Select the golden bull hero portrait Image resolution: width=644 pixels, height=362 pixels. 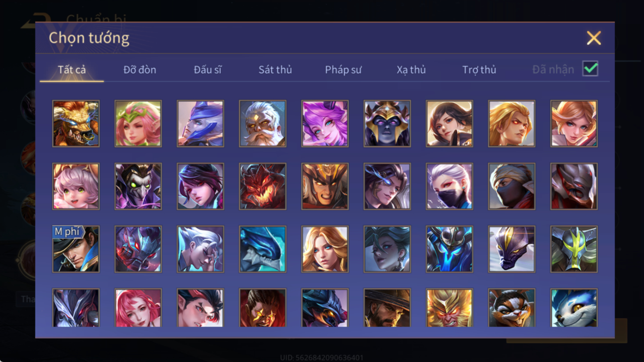coord(76,124)
